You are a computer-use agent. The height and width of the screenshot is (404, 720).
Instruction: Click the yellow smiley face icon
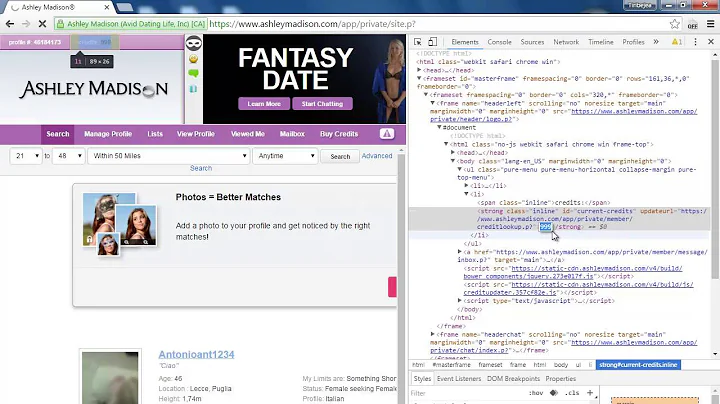pos(193,59)
